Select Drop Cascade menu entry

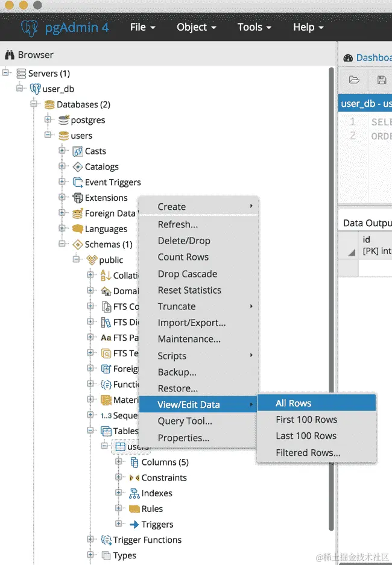(x=198, y=274)
